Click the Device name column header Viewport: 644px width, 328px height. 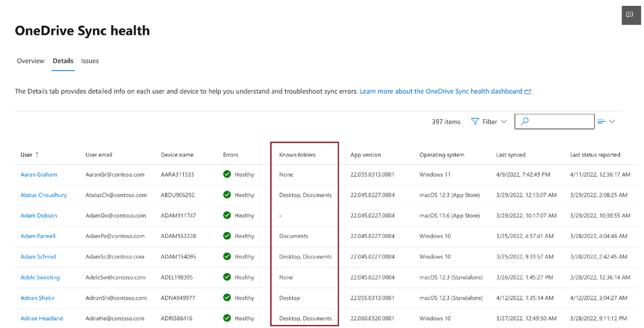pos(177,155)
